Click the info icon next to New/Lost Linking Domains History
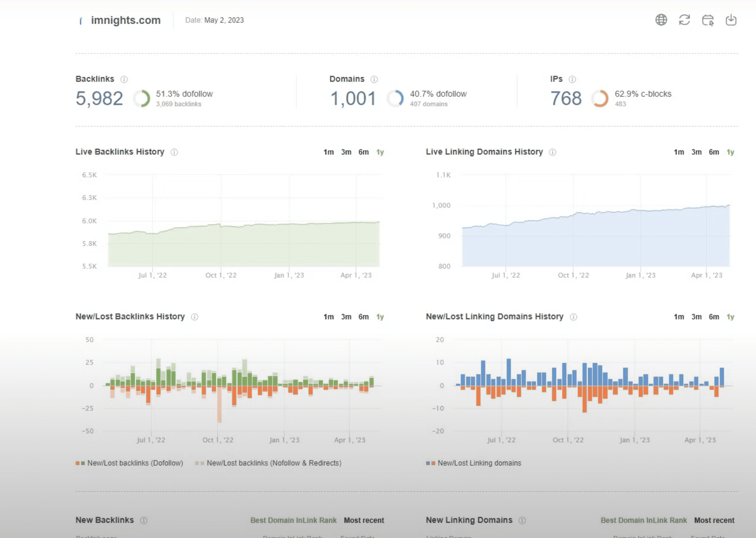The width and height of the screenshot is (756, 538). [x=573, y=317]
